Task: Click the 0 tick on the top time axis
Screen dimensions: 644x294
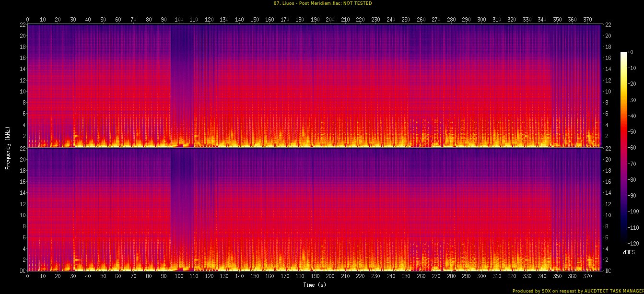Action: click(27, 20)
